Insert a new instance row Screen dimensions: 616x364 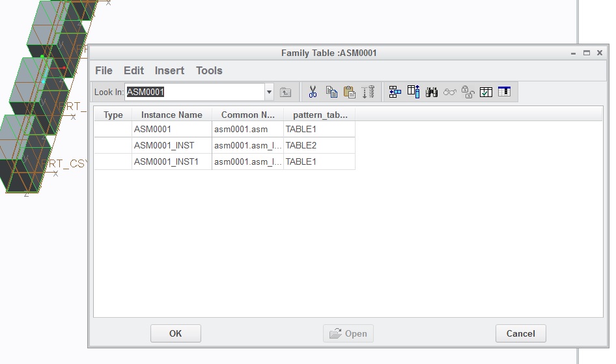coord(395,92)
